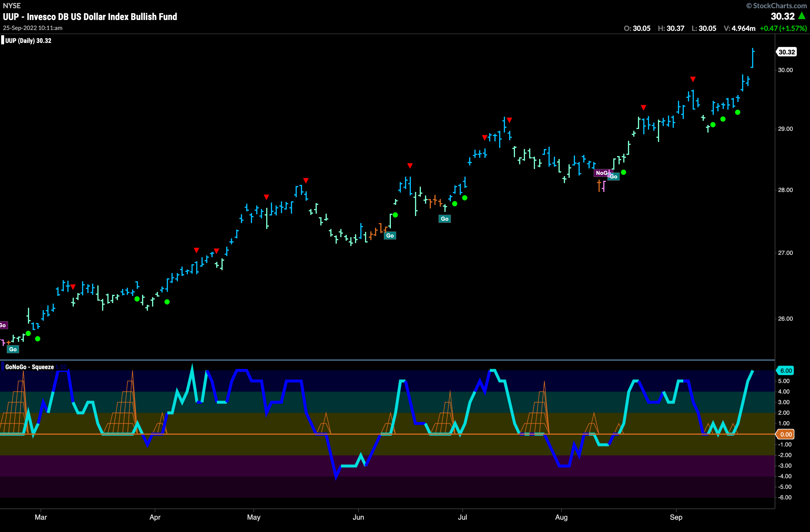Click the 30.32 current price tag on the price axis
The width and height of the screenshot is (810, 532).
786,52
